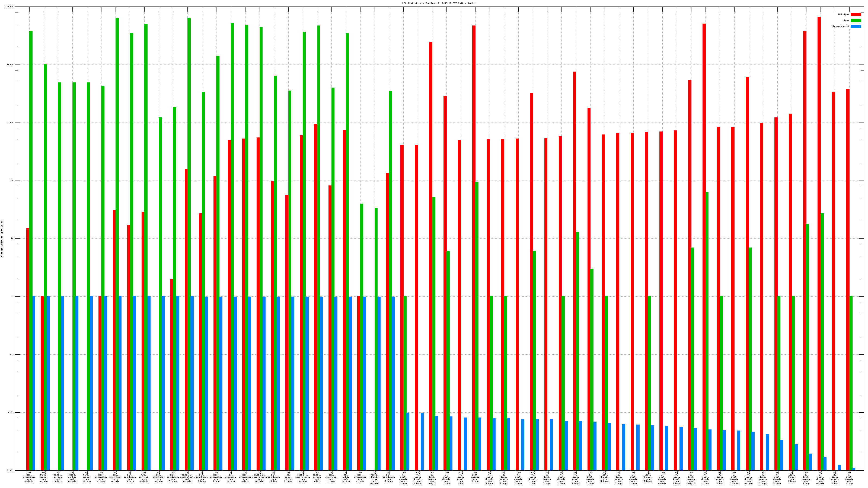Click the 'Message Count or Spam Score' axis title
Viewport: 868px width, 488px height.
pos(2,239)
